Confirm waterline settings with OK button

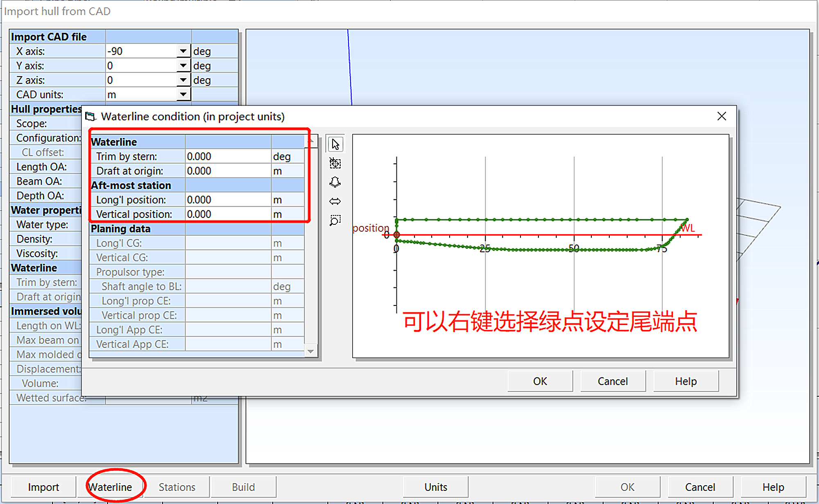point(540,381)
